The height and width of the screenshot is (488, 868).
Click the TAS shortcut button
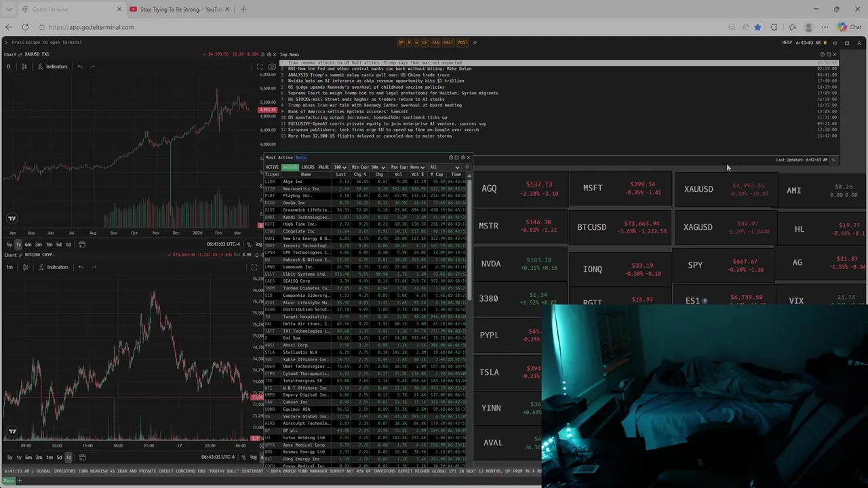coord(435,43)
